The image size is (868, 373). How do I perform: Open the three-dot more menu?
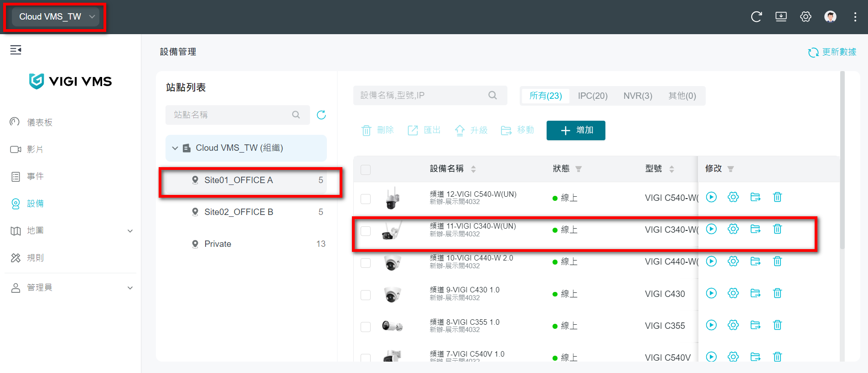pyautogui.click(x=855, y=17)
